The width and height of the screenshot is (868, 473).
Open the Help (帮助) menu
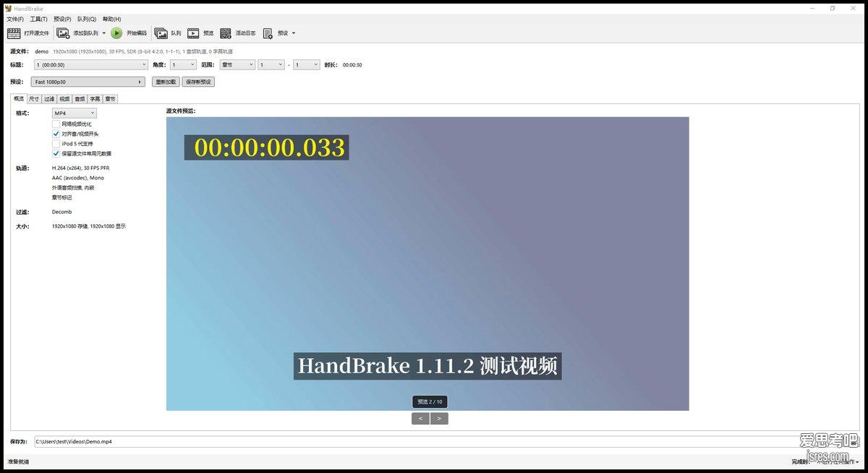pos(111,19)
